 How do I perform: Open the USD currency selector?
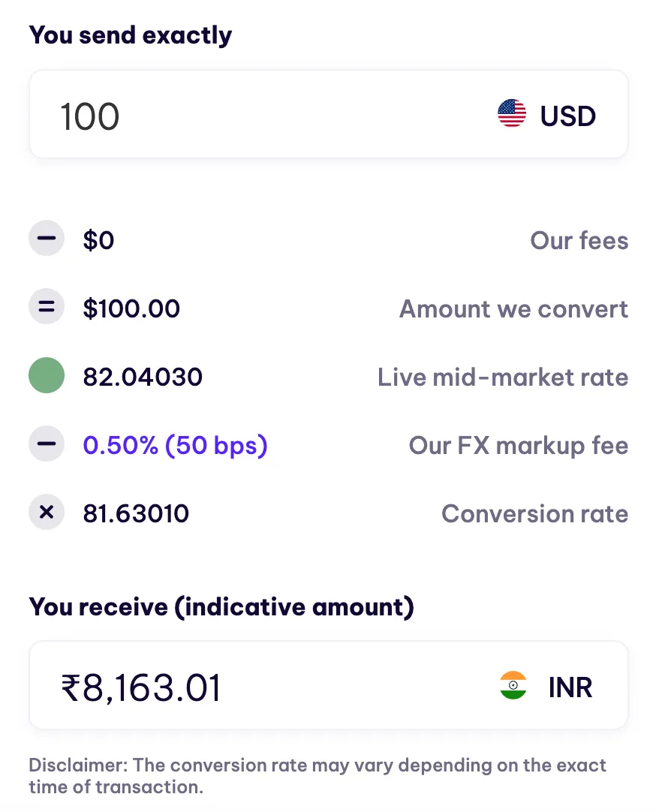coord(546,115)
